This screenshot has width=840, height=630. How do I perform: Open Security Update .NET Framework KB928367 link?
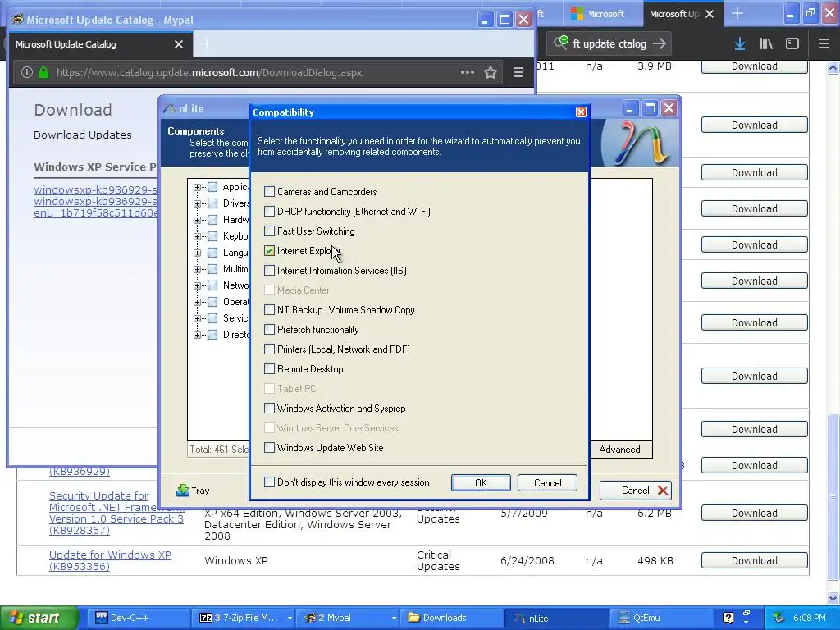[x=116, y=514]
